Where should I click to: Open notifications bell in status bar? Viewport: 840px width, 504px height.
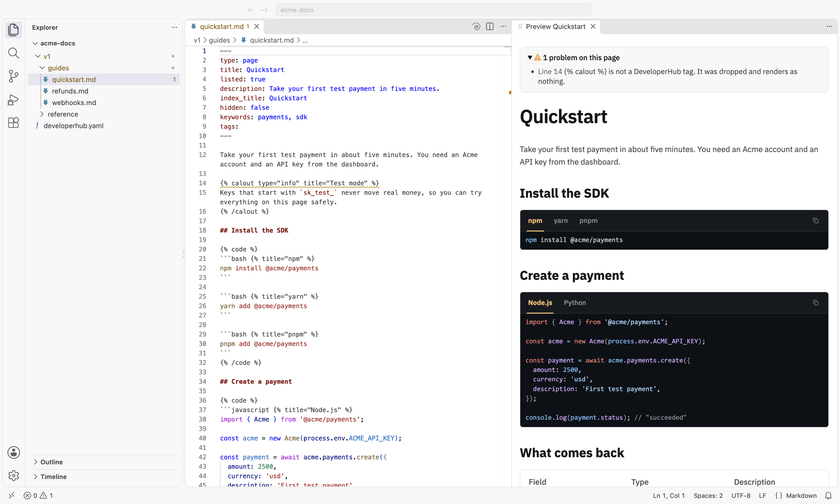(828, 496)
